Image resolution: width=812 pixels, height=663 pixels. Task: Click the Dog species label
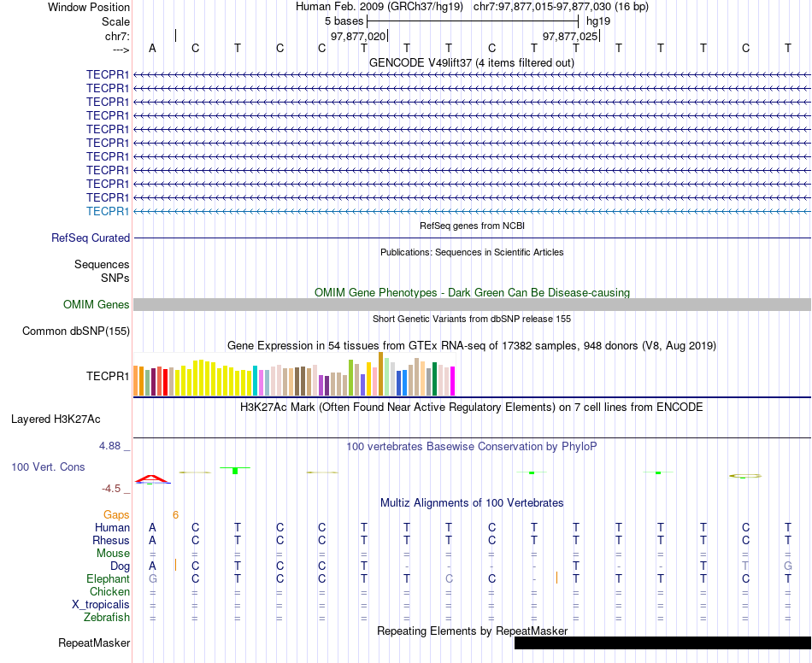pos(120,566)
